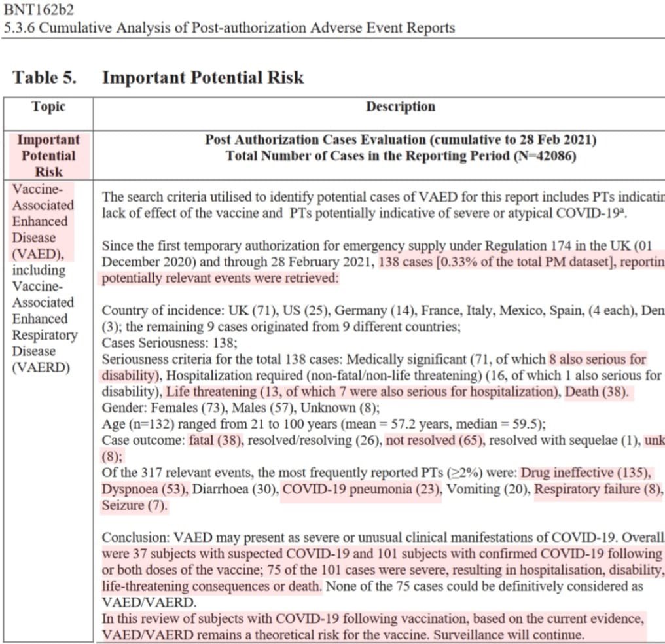665x644 pixels.
Task: Select the Topic column header
Action: click(48, 107)
